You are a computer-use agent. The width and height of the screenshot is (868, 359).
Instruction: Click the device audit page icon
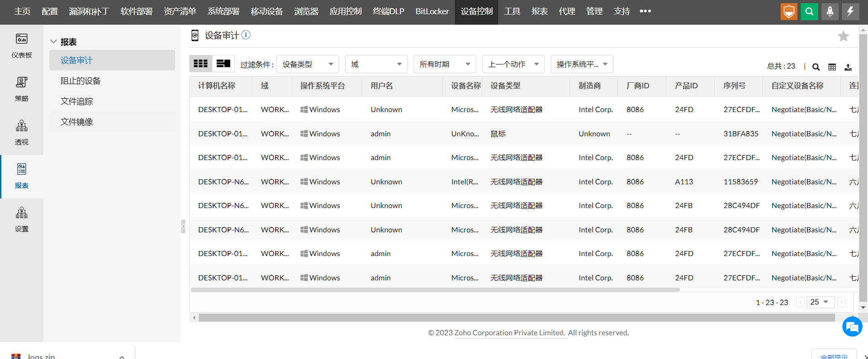(195, 36)
